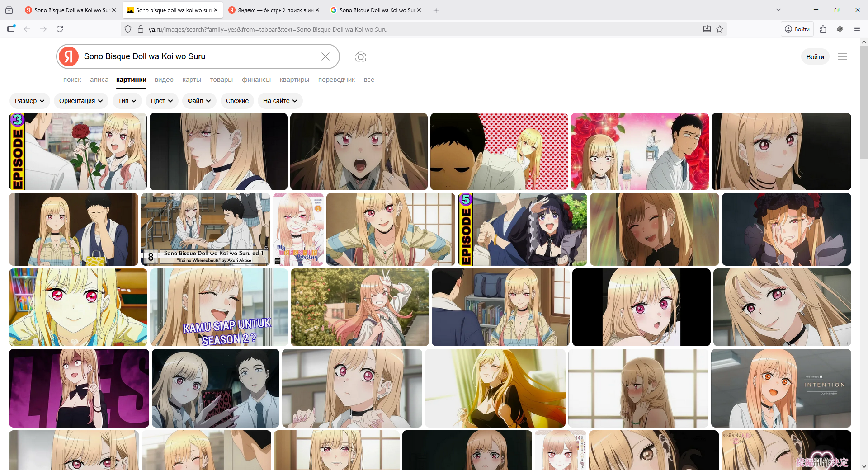Open the переводчик link
Image resolution: width=868 pixels, height=470 pixels.
point(336,80)
